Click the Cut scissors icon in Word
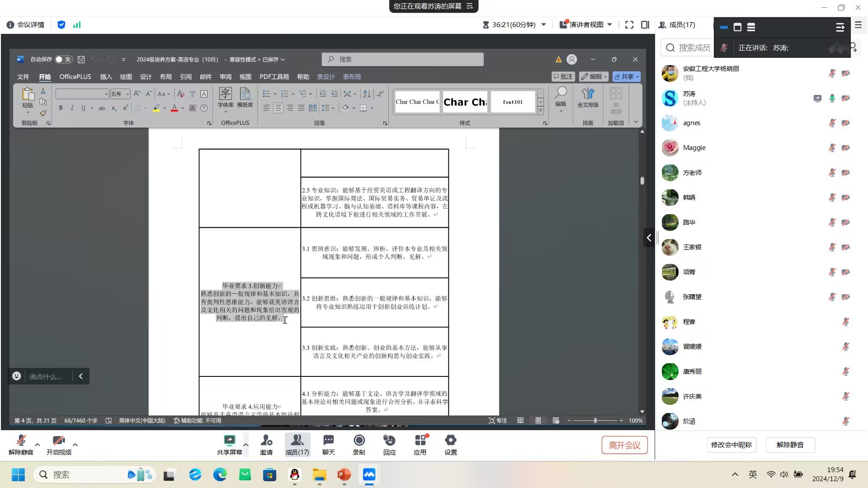Image resolution: width=868 pixels, height=488 pixels. tap(43, 91)
